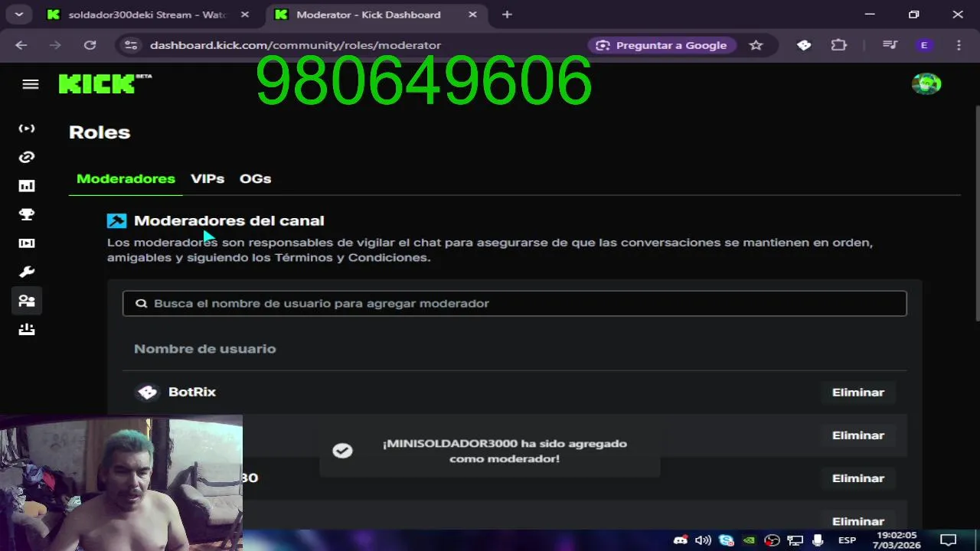Switch to the OGs tab

click(255, 178)
